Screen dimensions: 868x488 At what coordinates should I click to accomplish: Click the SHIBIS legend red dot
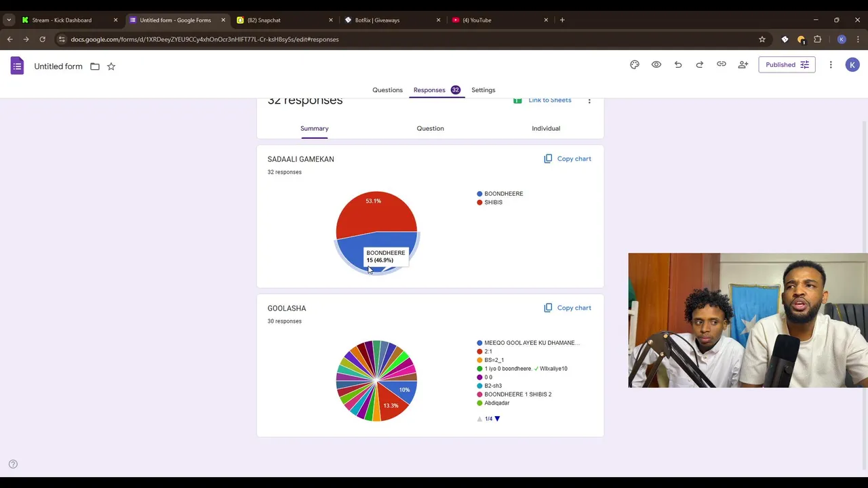[479, 203]
